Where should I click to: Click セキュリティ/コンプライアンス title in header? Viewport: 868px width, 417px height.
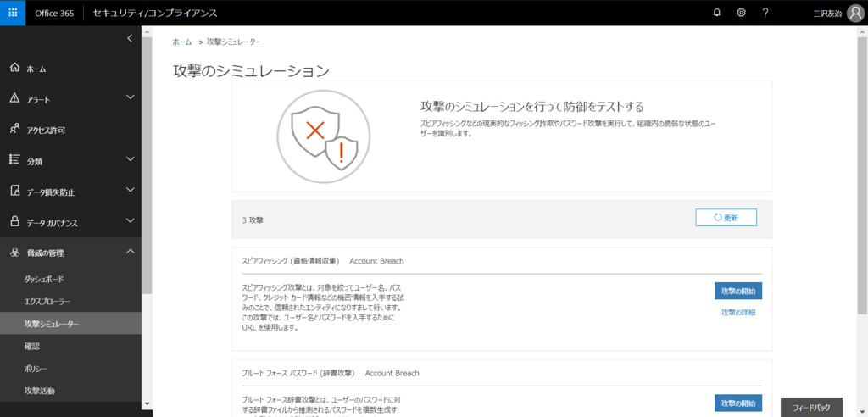155,14
